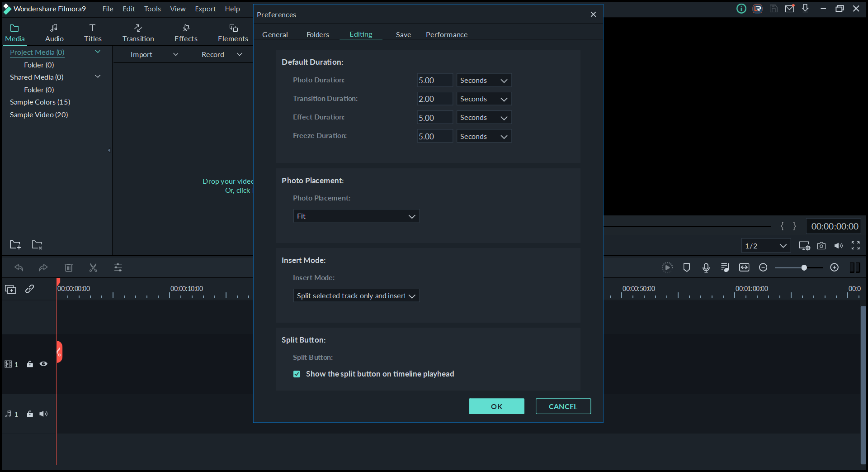
Task: Click OK to apply preferences
Action: click(x=496, y=406)
